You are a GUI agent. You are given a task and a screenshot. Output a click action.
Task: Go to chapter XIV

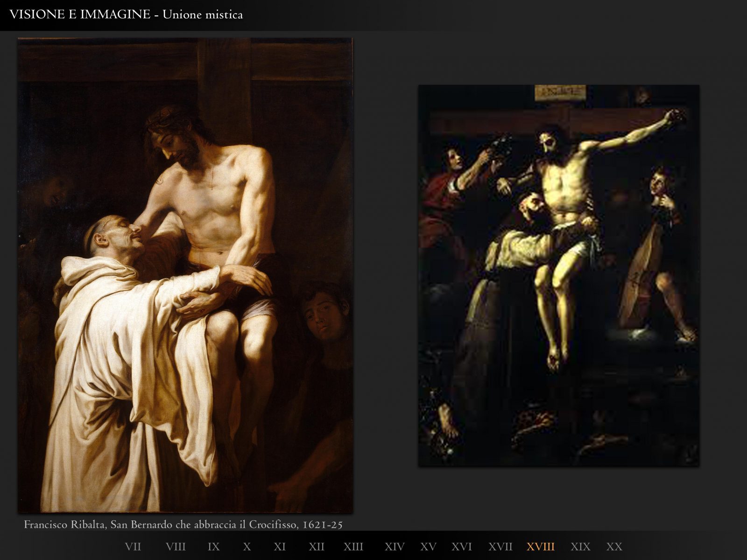[395, 546]
